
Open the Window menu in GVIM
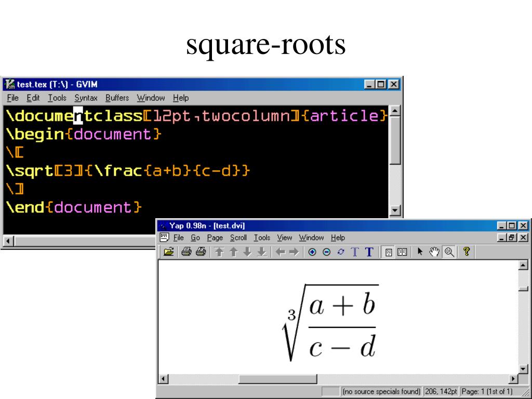point(151,98)
